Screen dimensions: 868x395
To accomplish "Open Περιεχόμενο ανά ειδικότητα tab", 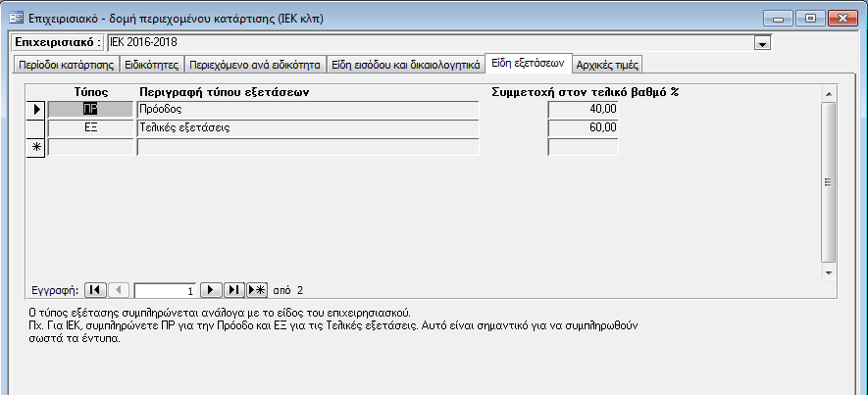I will [255, 64].
